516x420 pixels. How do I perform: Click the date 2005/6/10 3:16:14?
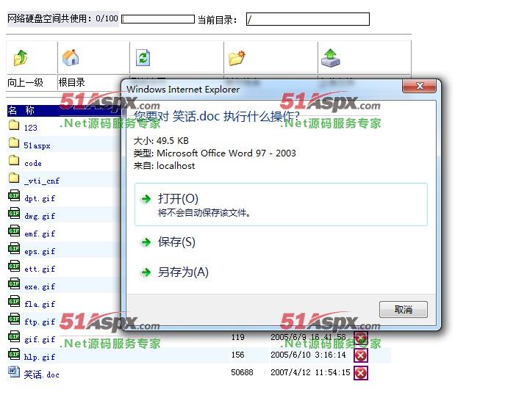click(x=308, y=355)
